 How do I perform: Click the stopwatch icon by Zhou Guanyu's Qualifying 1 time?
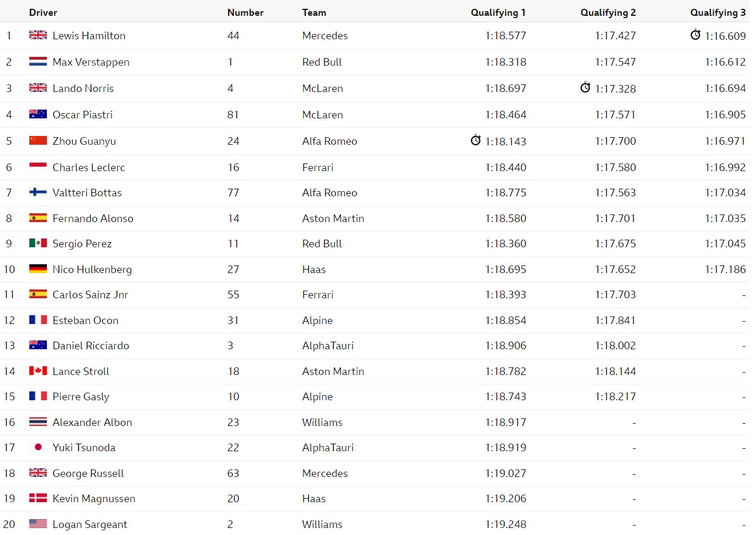[x=476, y=141]
